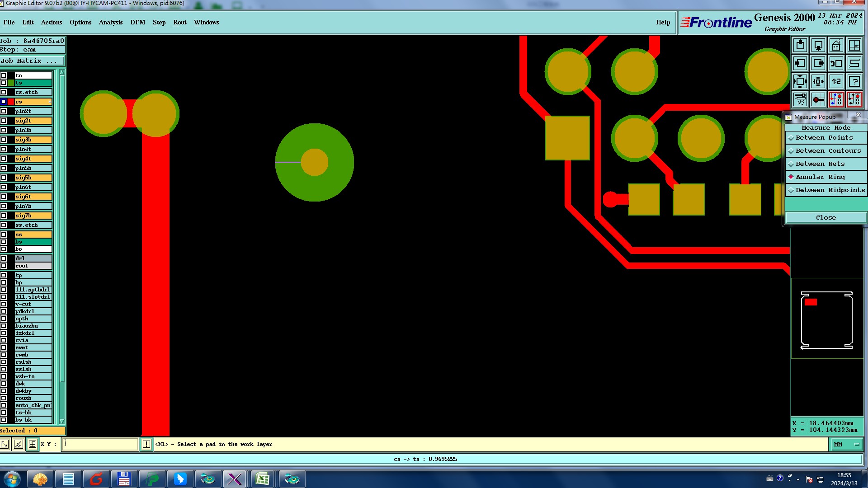Click the question mark help icon
Viewport: 868px width, 488px height.
(854, 82)
